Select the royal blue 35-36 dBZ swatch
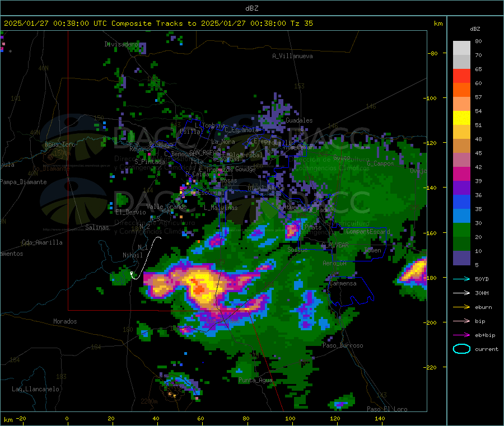This screenshot has width=504, height=426. (x=461, y=202)
